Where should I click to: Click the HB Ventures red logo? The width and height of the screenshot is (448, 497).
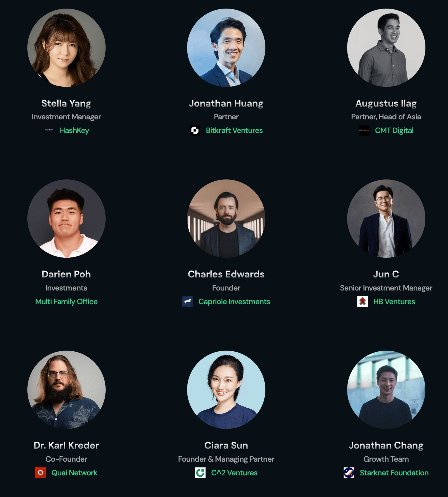[362, 301]
